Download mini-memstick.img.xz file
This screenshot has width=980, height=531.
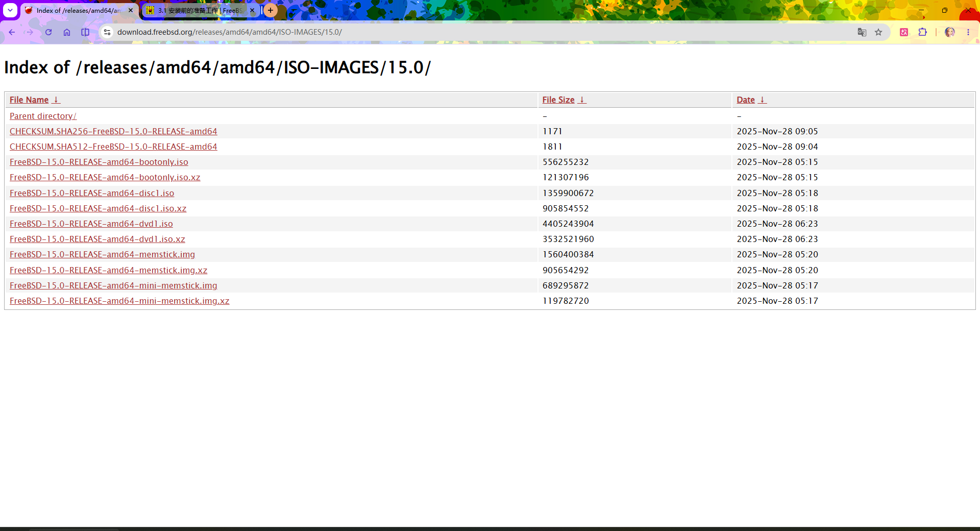click(119, 301)
